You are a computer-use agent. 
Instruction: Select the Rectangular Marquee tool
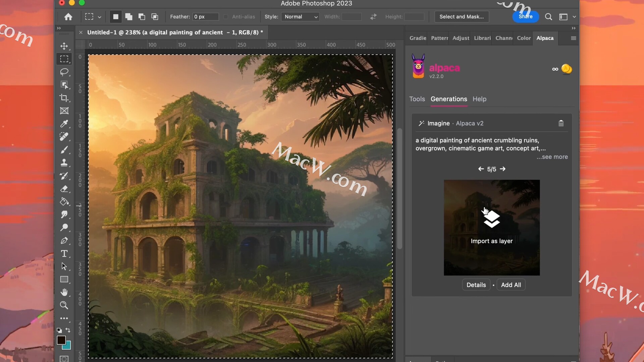click(x=64, y=59)
